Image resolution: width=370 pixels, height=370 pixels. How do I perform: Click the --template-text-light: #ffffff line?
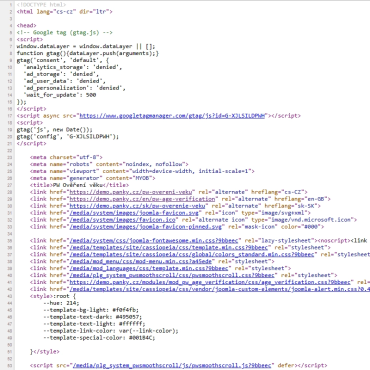pos(94,324)
